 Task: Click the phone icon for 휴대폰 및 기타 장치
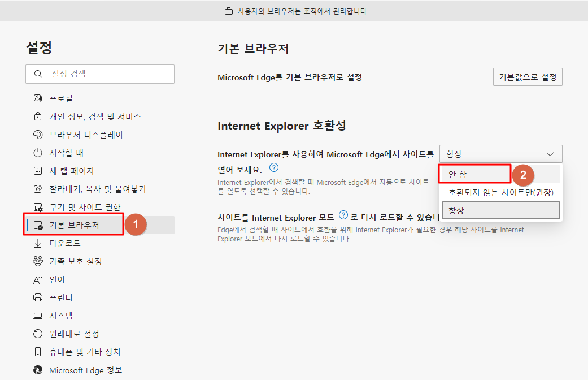coord(38,352)
